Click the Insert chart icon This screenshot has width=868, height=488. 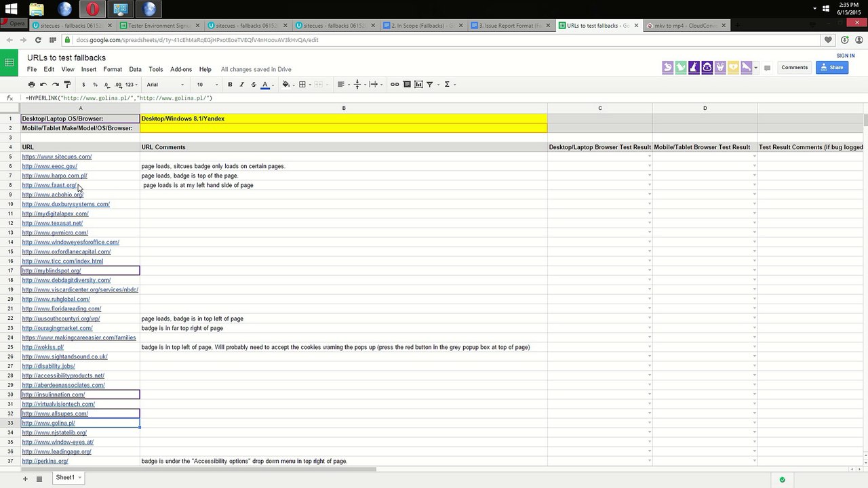click(418, 85)
